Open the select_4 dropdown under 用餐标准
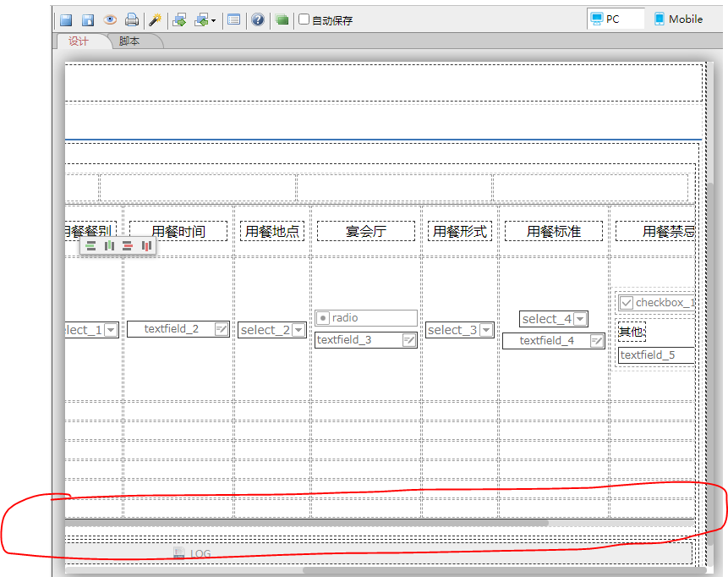 (x=580, y=319)
